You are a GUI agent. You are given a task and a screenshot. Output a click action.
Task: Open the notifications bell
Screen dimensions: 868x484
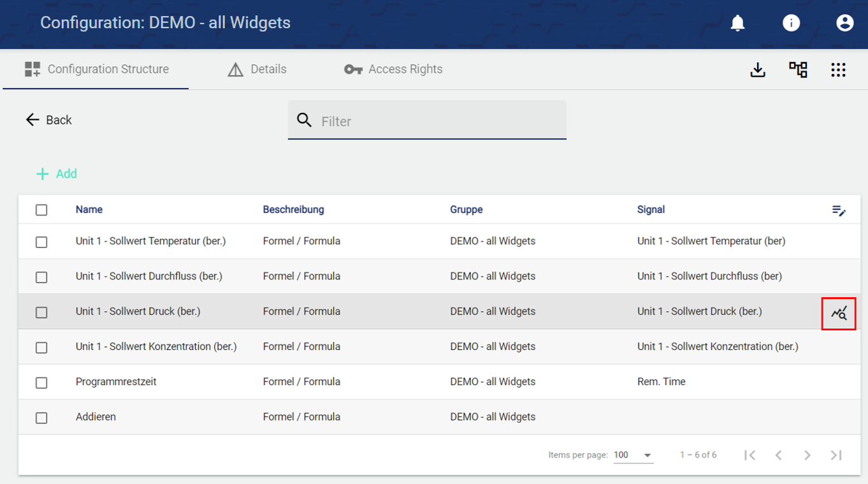[x=737, y=23]
